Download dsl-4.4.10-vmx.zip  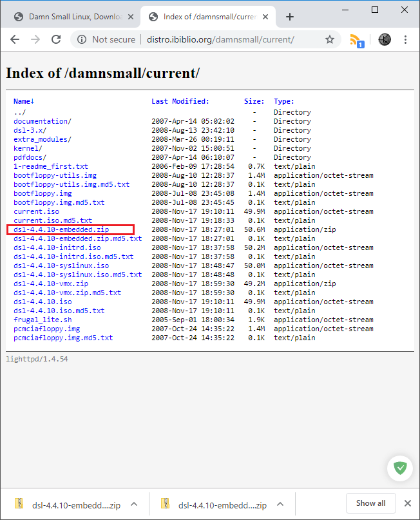pyautogui.click(x=51, y=284)
